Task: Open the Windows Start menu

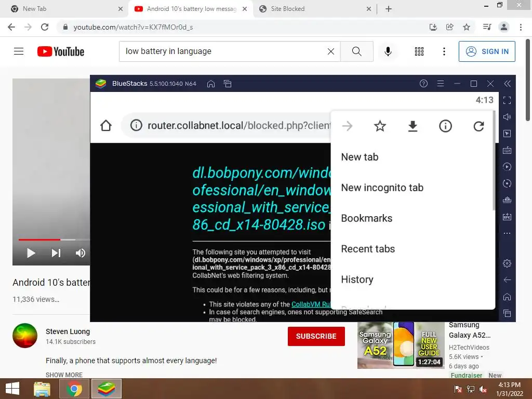Action: [x=12, y=389]
